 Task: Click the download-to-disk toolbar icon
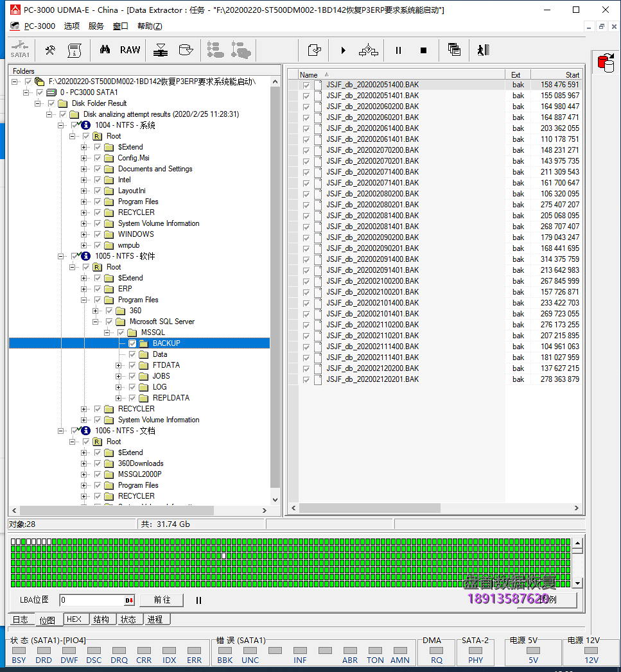tap(161, 50)
